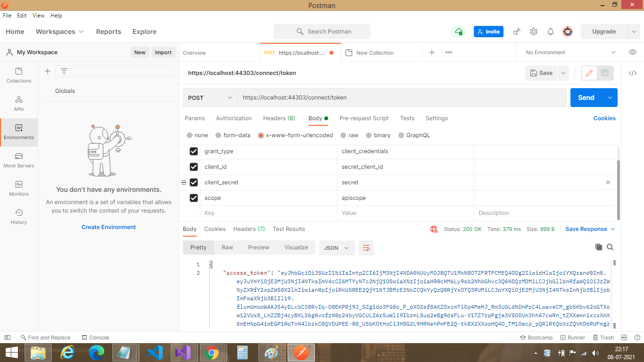Click the network globe icon by Status
Screen dimensions: 644x362
coord(434,229)
